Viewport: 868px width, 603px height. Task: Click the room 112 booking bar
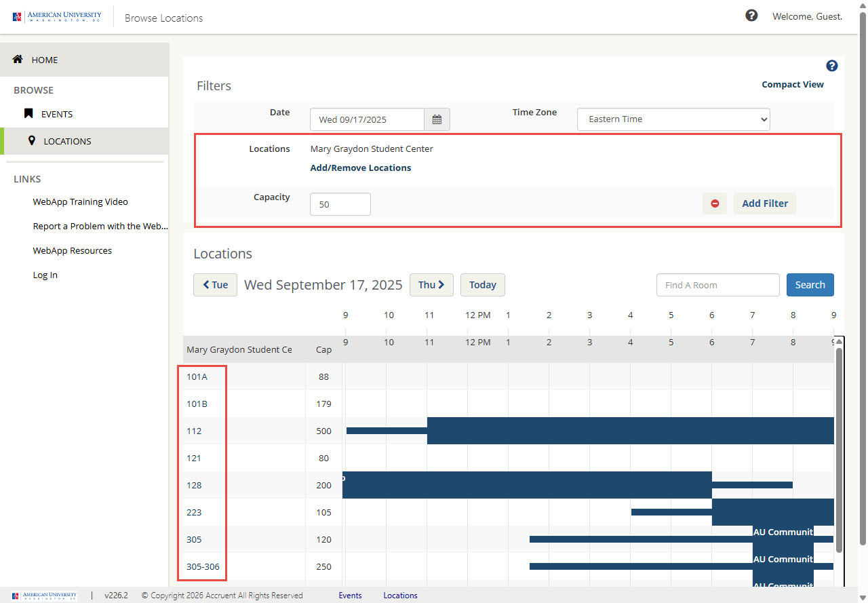pyautogui.click(x=630, y=431)
